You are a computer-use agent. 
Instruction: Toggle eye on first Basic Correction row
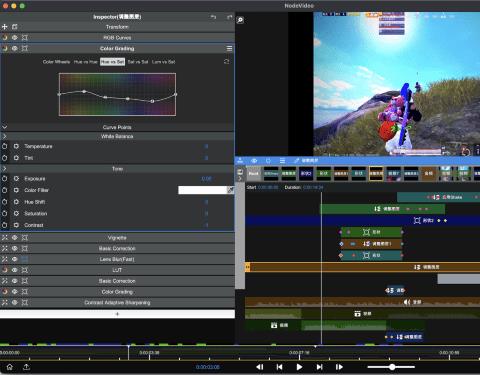pyautogui.click(x=15, y=248)
